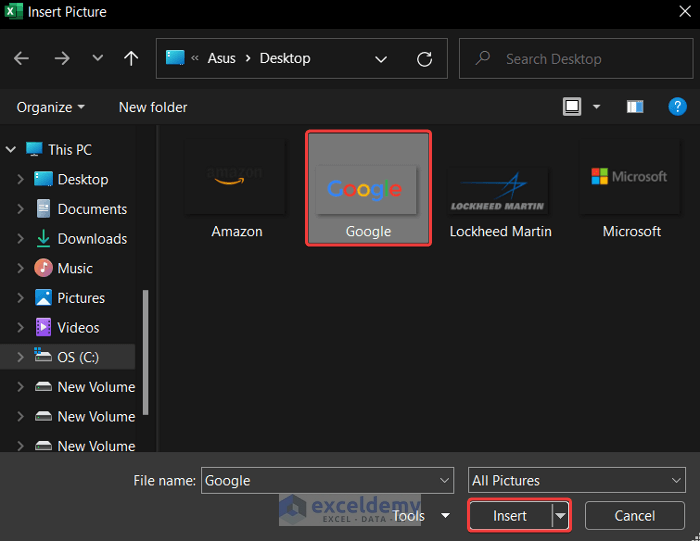
Task: Open the Insert button's dropdown arrow
Action: tap(560, 516)
